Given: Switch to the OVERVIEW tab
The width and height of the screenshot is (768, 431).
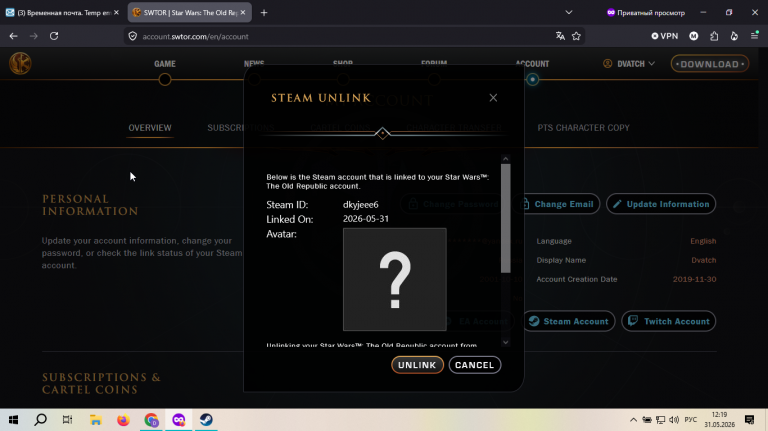Looking at the screenshot, I should click(150, 128).
